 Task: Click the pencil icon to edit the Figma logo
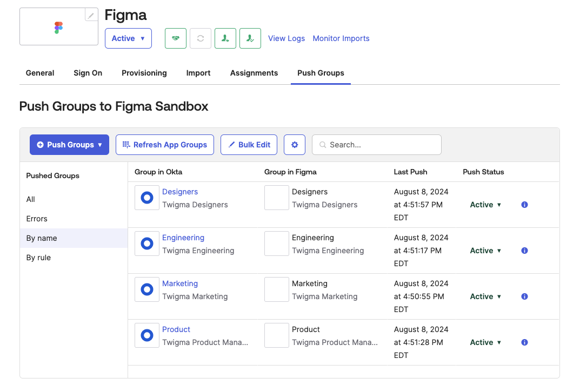(x=91, y=15)
